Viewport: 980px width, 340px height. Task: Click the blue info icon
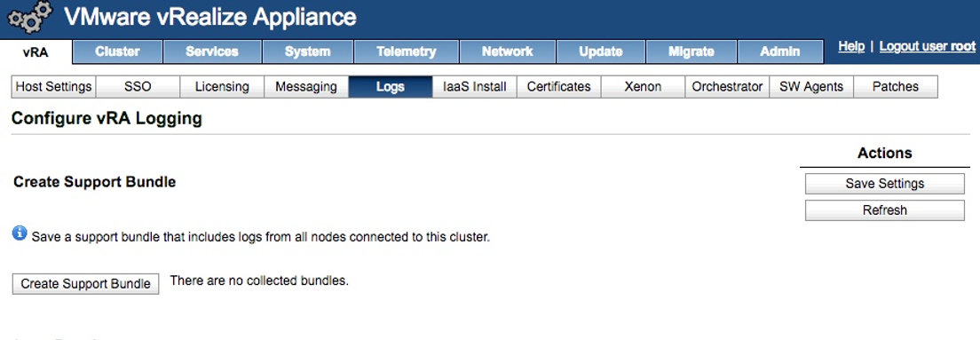coord(20,233)
